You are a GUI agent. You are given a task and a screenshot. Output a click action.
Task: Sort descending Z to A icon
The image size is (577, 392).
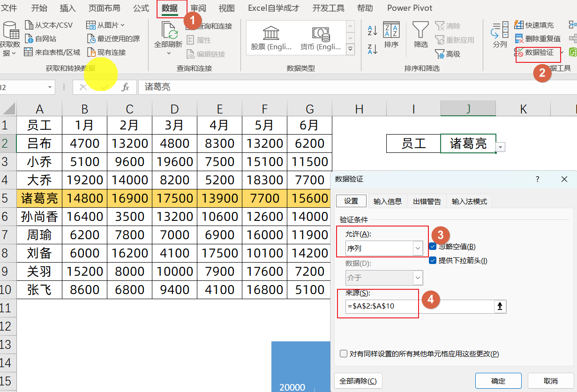tap(373, 49)
